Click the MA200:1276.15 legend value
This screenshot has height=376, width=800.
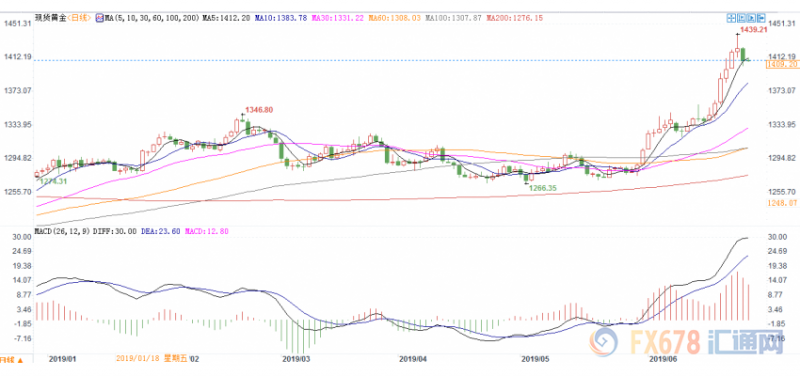click(515, 18)
